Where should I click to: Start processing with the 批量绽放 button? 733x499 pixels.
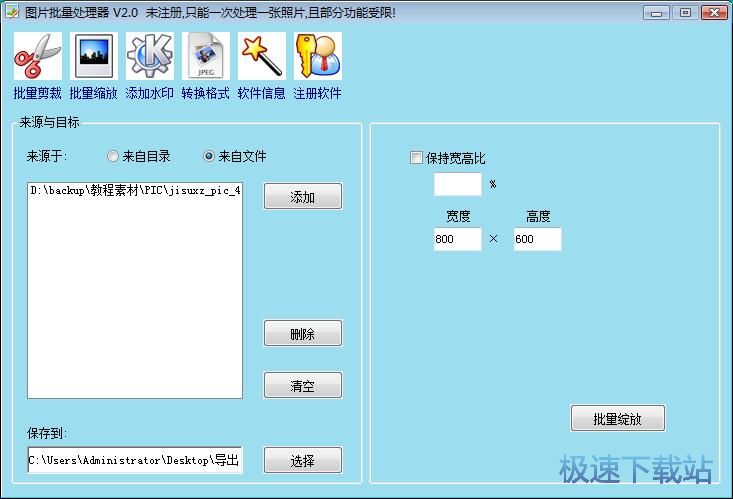tap(618, 419)
